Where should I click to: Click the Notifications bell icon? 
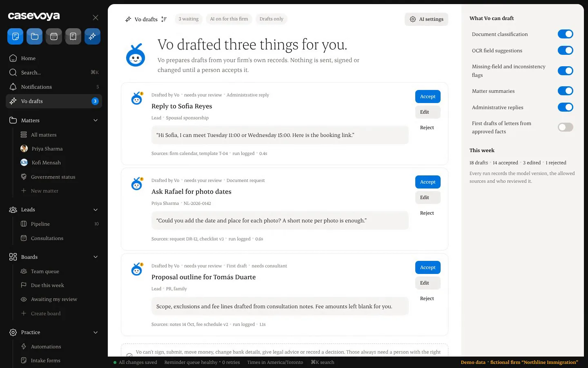[x=13, y=87]
